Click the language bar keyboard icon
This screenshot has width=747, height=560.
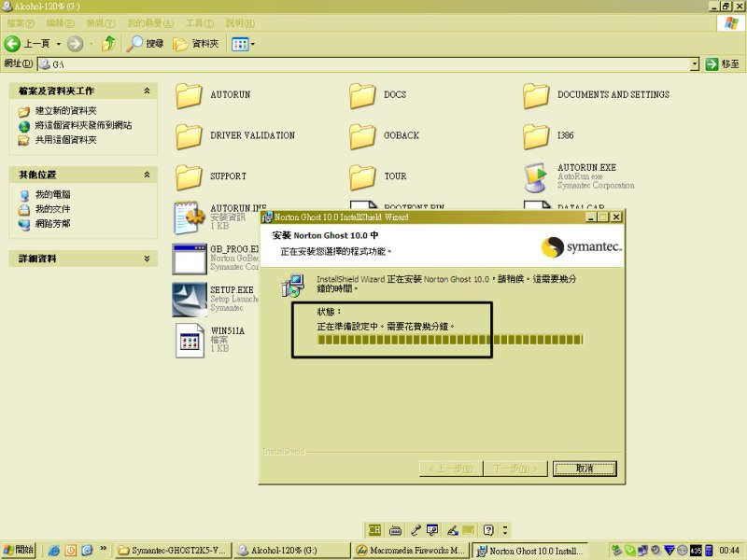point(395,530)
